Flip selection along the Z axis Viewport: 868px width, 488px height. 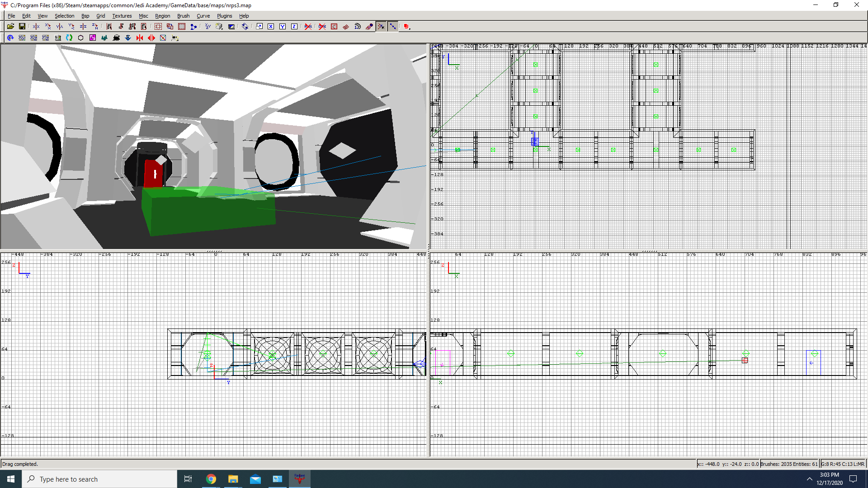[x=83, y=27]
